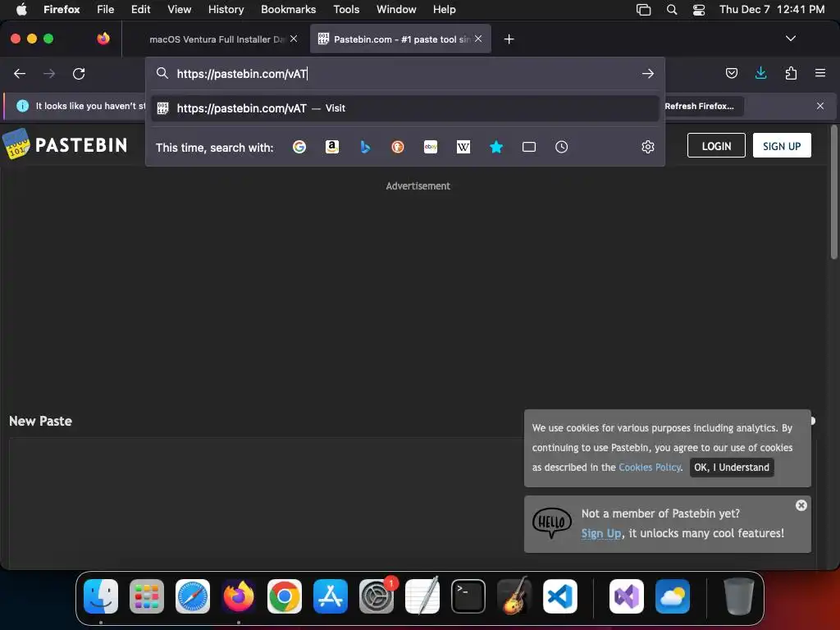Search bookmarks using the star icon
840x630 pixels.
(496, 147)
